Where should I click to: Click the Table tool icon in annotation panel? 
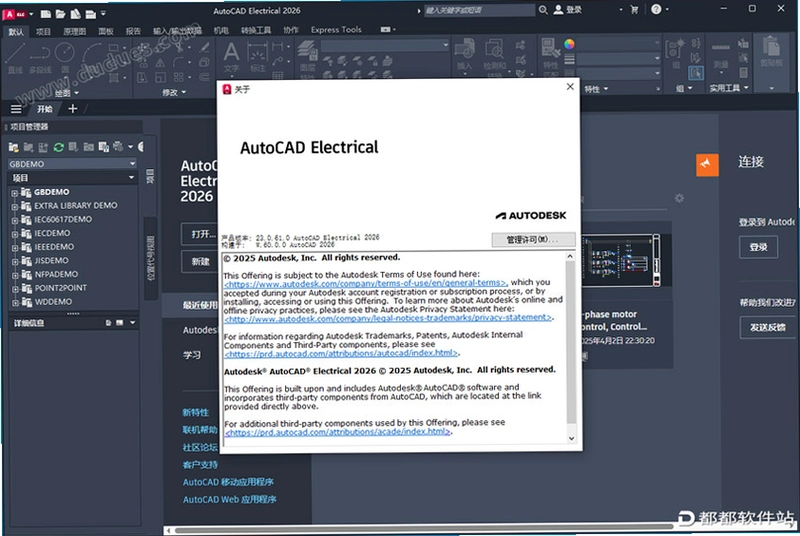(278, 75)
